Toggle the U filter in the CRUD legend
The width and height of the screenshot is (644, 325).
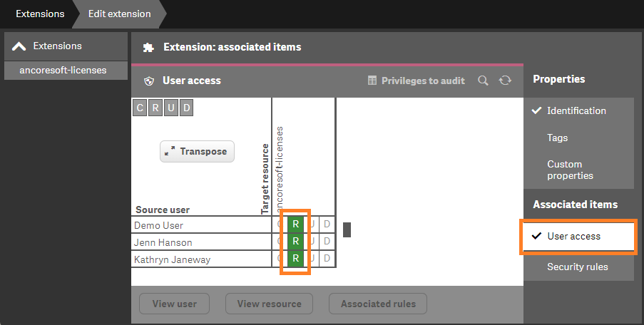tap(171, 108)
